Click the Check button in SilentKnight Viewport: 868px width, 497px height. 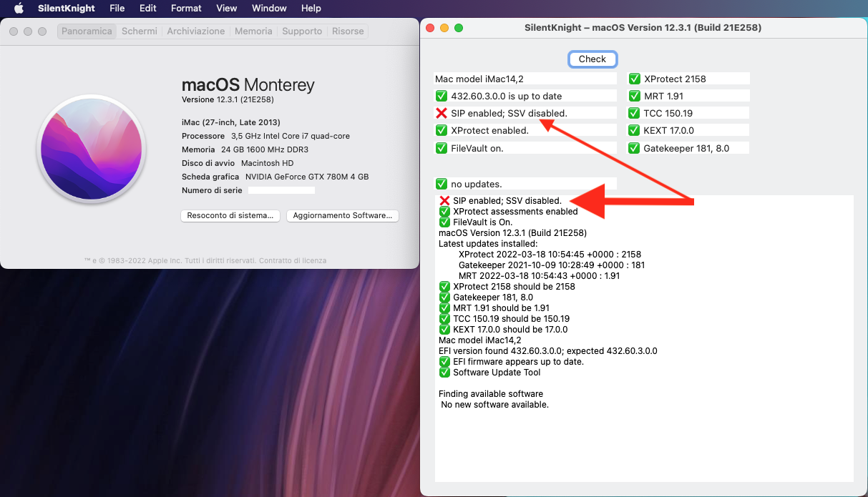click(x=593, y=59)
